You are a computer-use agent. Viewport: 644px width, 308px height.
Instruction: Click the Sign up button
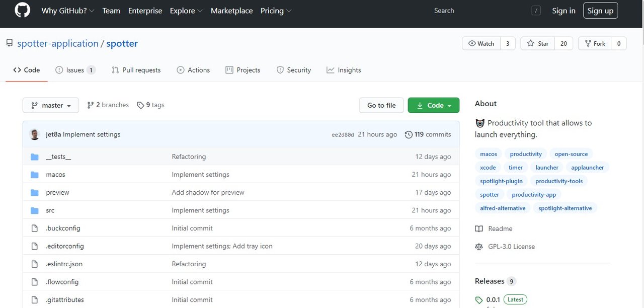click(600, 11)
